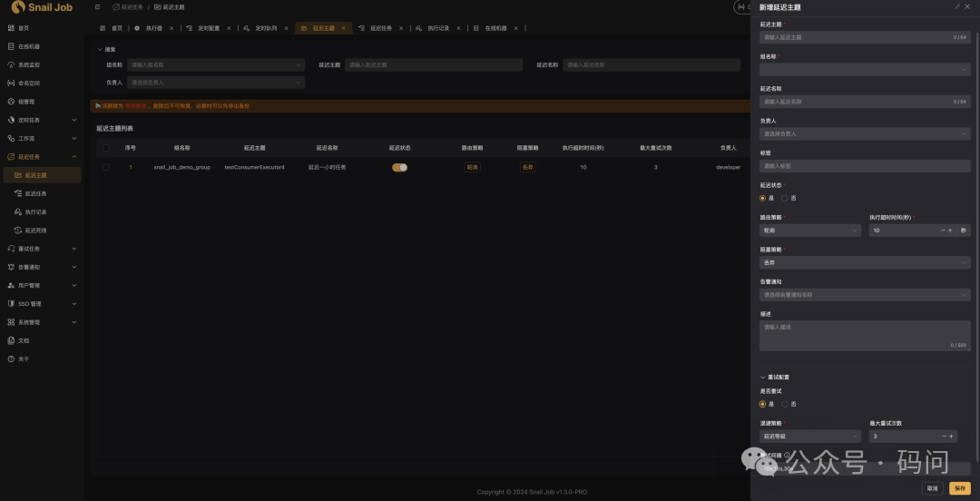Open the 告警通知 dropdown in drawer
980x501 pixels.
865,295
